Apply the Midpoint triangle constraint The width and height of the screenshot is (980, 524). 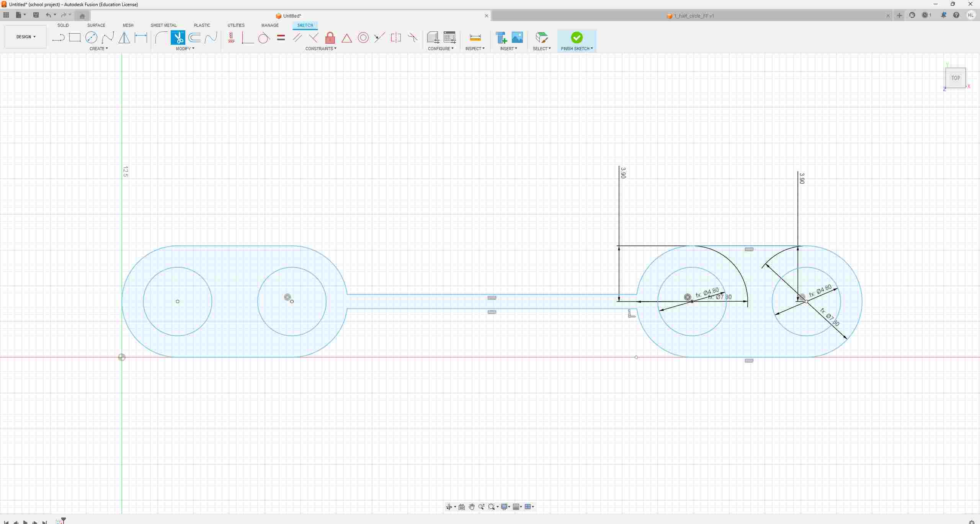tap(346, 38)
